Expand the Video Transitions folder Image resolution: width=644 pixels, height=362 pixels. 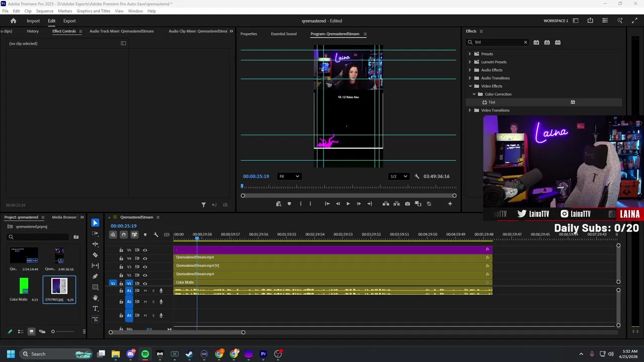pyautogui.click(x=470, y=110)
